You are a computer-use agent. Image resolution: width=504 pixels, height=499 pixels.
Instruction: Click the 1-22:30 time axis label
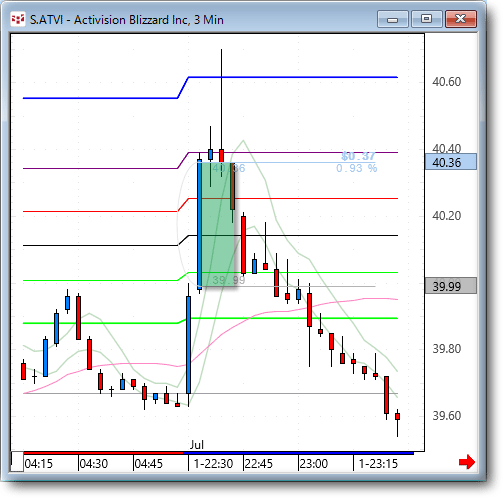click(213, 464)
